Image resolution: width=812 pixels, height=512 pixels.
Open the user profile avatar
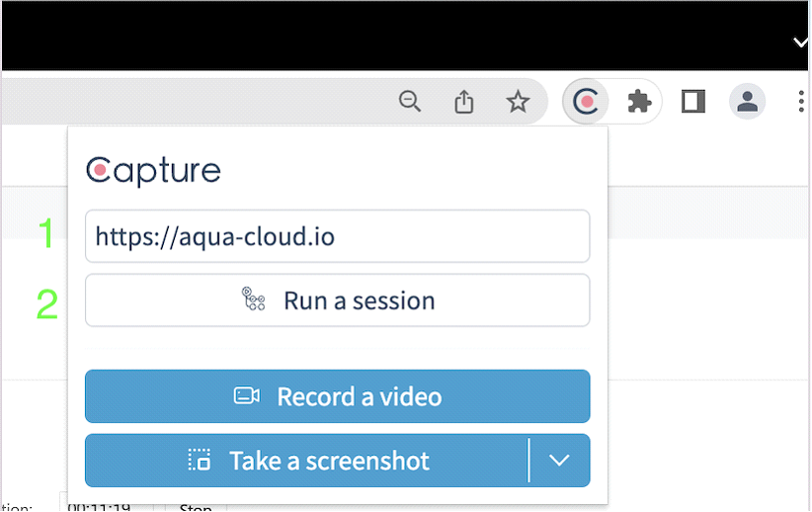[x=747, y=101]
